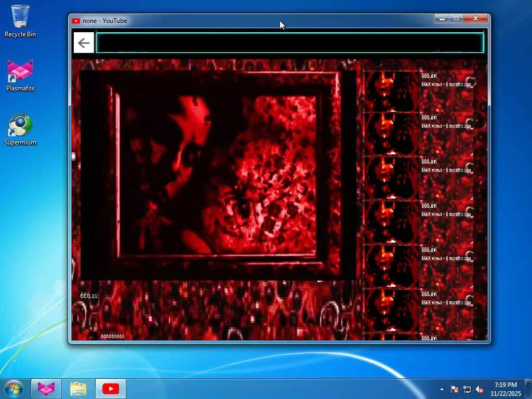
Task: Click the 666.avi title below the player
Action: (89, 296)
